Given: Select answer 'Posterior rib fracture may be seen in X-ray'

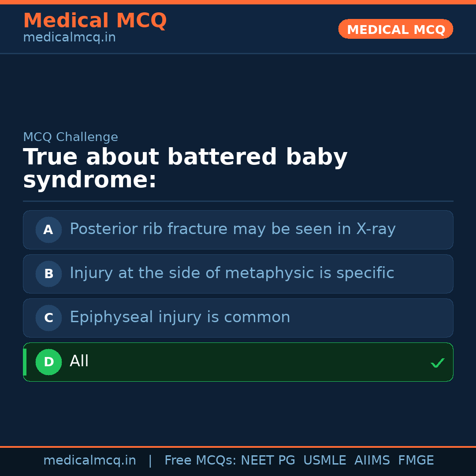Looking at the screenshot, I should click(x=232, y=229).
